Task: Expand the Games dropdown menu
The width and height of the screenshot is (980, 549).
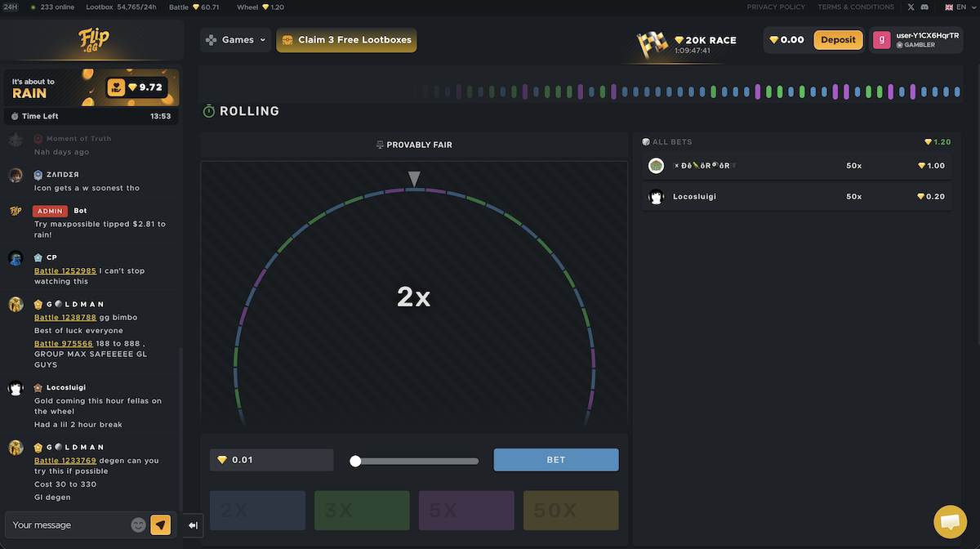Action: (x=236, y=40)
